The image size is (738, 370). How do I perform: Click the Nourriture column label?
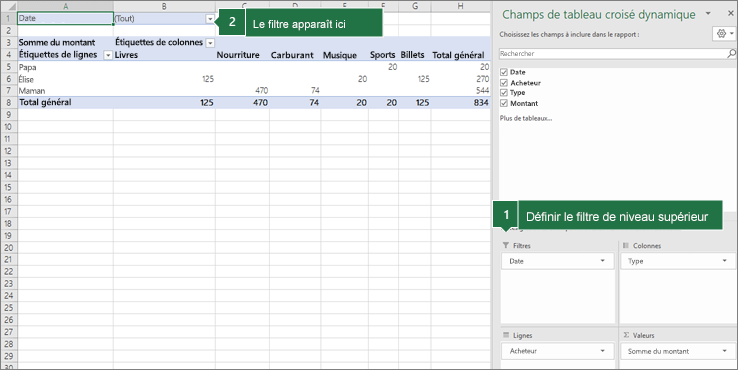click(238, 55)
